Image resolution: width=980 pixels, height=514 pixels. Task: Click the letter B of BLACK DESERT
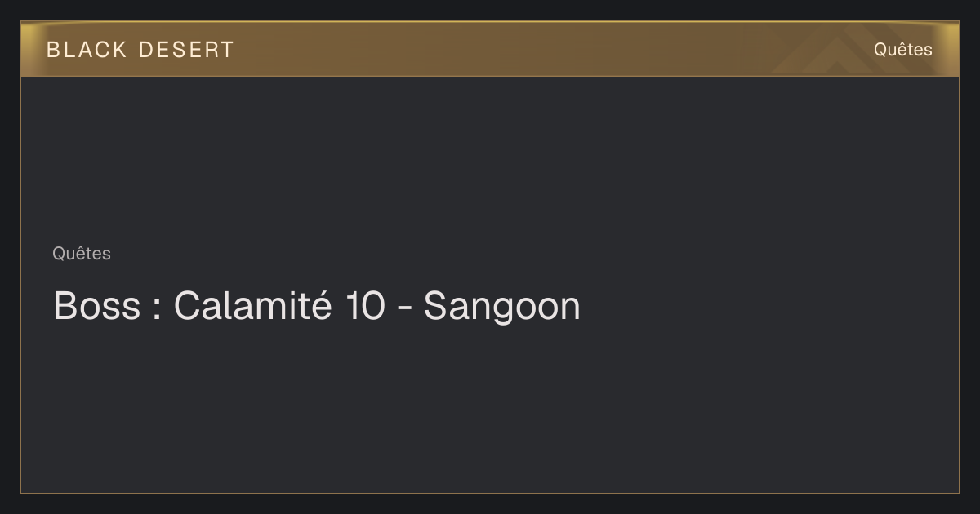coord(52,50)
